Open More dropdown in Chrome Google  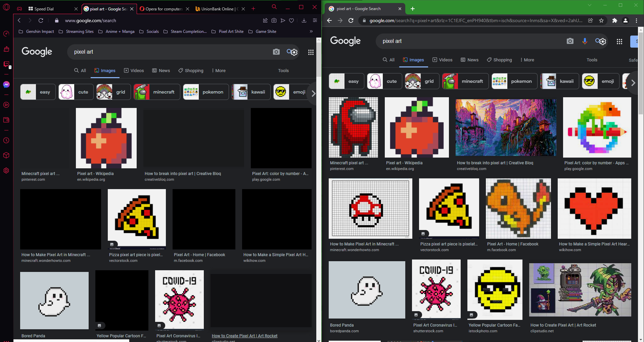(527, 60)
